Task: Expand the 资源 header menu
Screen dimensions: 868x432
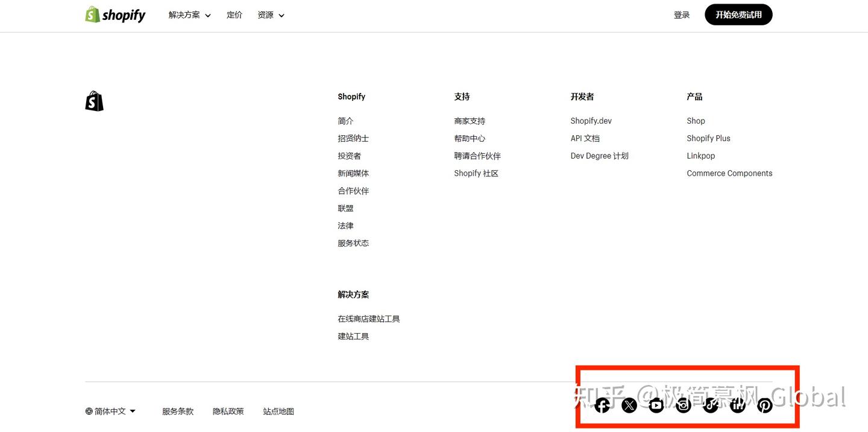Action: tap(271, 15)
